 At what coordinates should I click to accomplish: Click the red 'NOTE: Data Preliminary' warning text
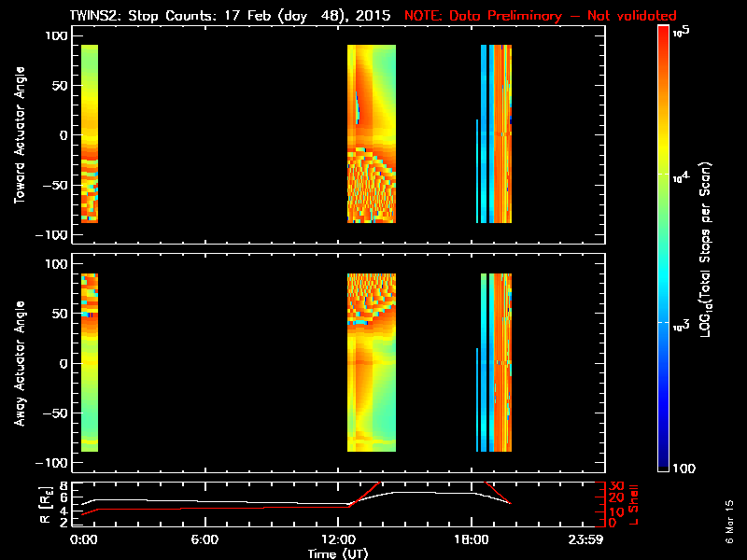[x=540, y=16]
